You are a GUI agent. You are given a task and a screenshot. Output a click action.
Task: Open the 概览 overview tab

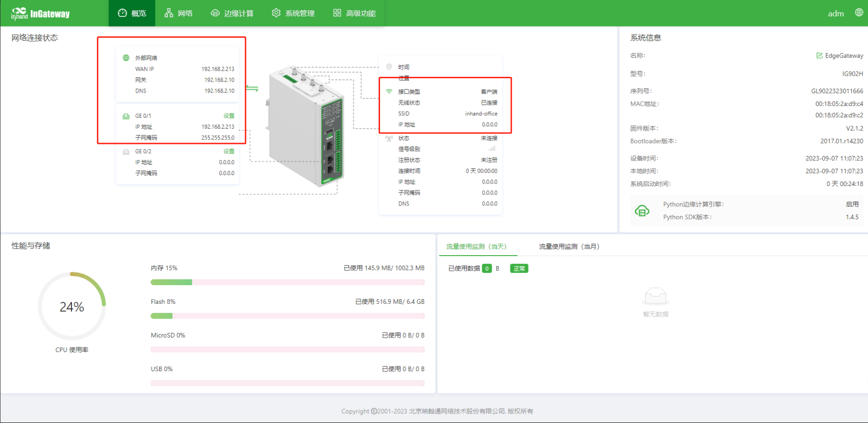tap(132, 13)
